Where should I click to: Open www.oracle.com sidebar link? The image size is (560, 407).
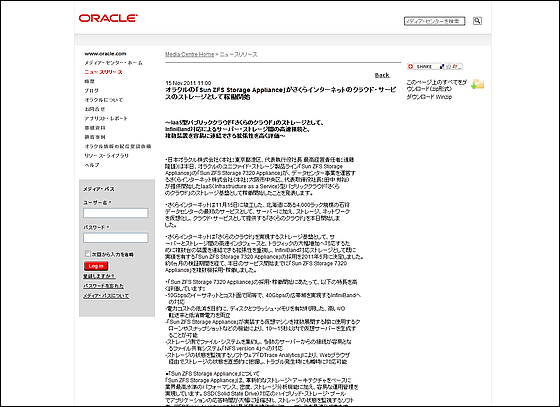105,54
